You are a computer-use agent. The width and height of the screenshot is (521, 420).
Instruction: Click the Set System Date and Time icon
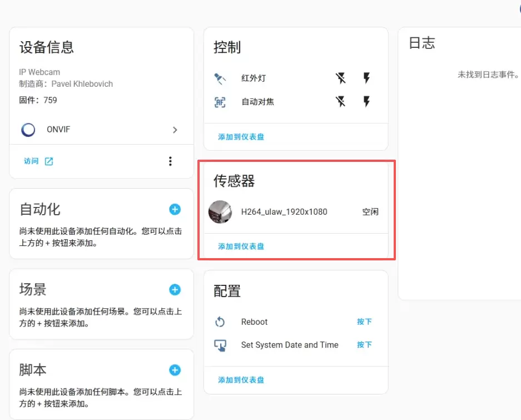(x=220, y=345)
